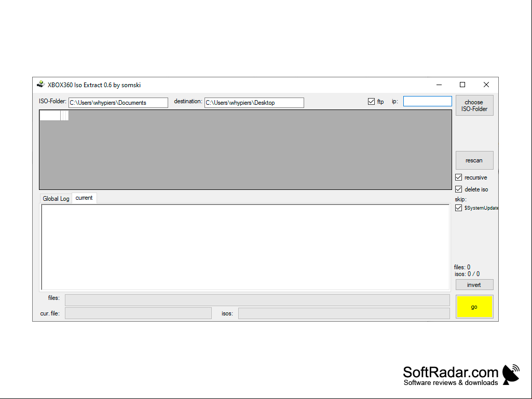Click the files progress bar
This screenshot has width=532, height=399.
pos(257,300)
